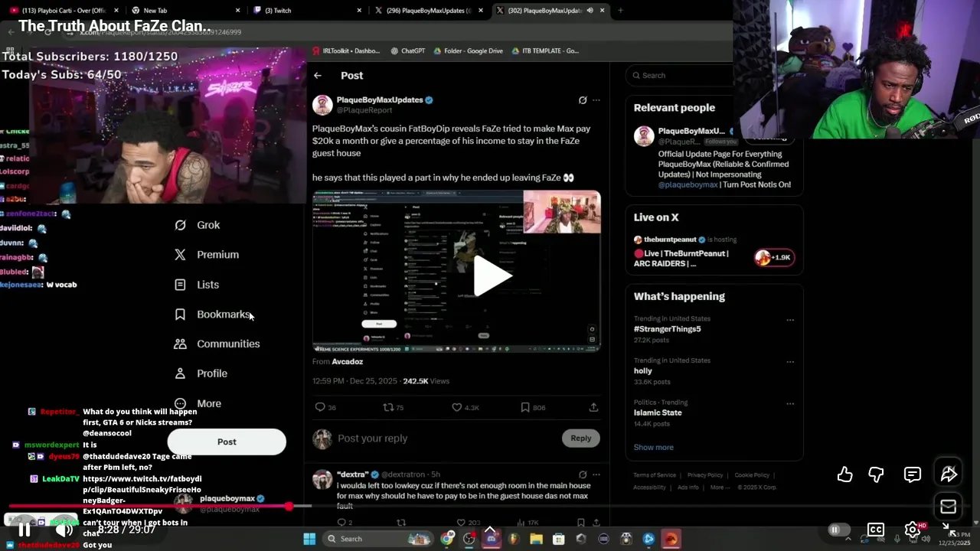Open Premium in the X sidebar
Viewport: 980px width, 551px height.
point(207,255)
